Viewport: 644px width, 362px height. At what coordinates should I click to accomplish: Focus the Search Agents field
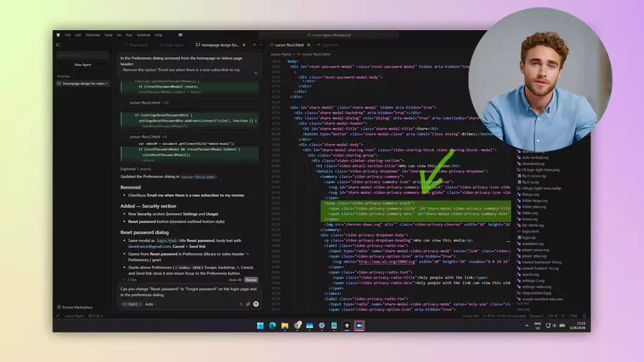[x=83, y=55]
